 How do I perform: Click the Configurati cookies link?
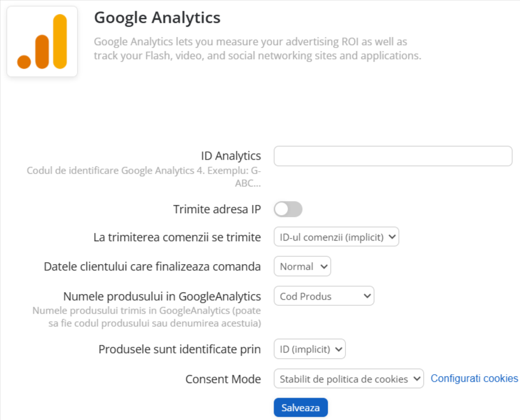[474, 378]
